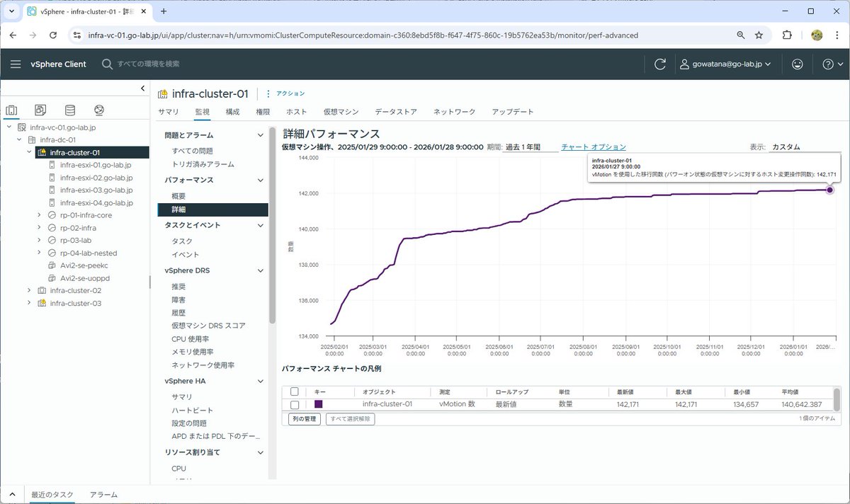Open the チャート オプション link

click(x=594, y=147)
